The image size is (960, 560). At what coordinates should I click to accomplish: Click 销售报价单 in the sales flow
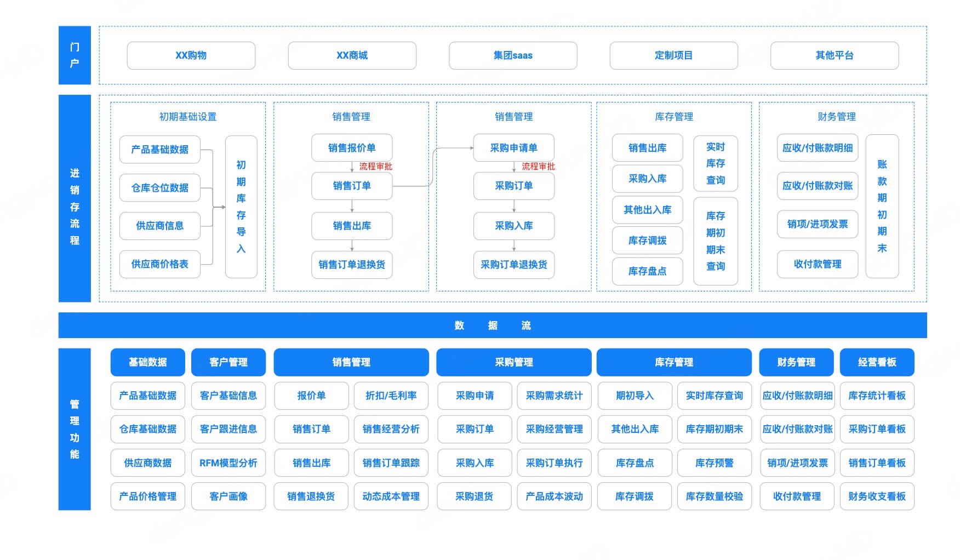point(351,148)
